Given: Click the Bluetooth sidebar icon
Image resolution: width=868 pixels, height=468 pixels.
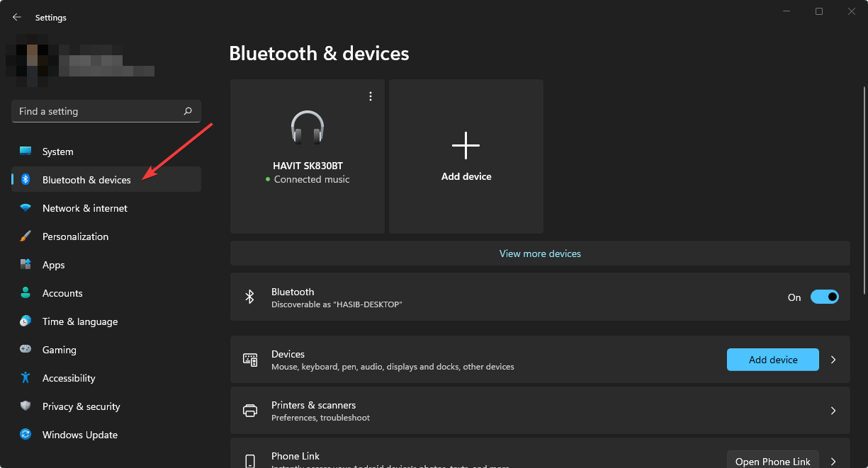Looking at the screenshot, I should pos(26,180).
